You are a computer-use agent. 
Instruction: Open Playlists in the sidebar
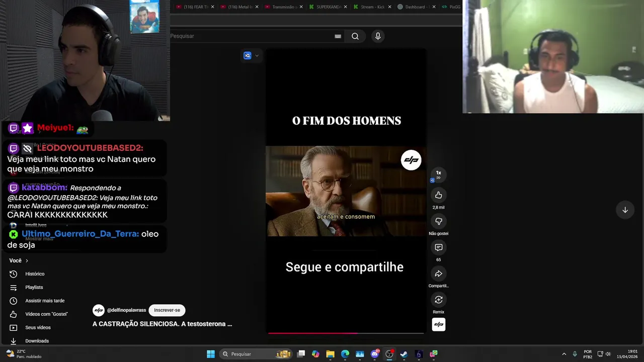tap(34, 287)
